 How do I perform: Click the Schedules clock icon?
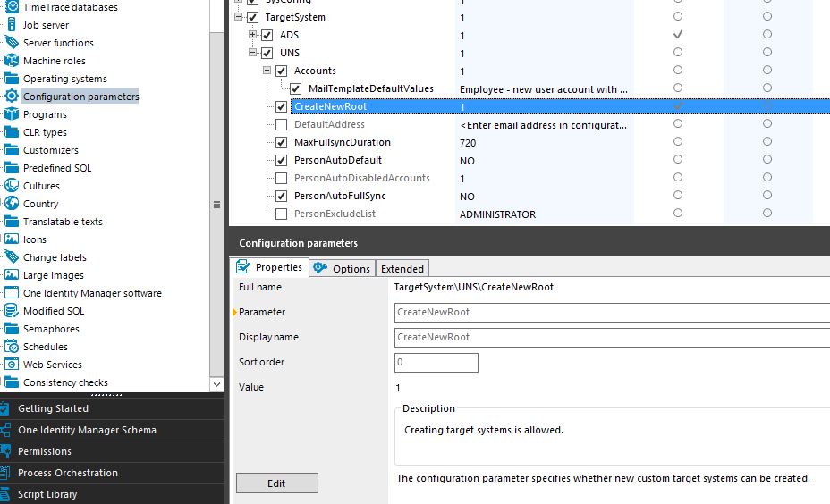coord(11,347)
